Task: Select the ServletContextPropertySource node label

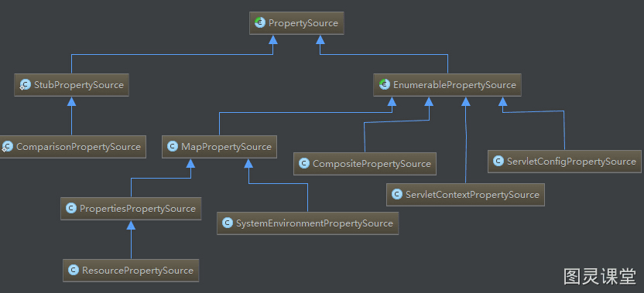Action: coord(472,195)
